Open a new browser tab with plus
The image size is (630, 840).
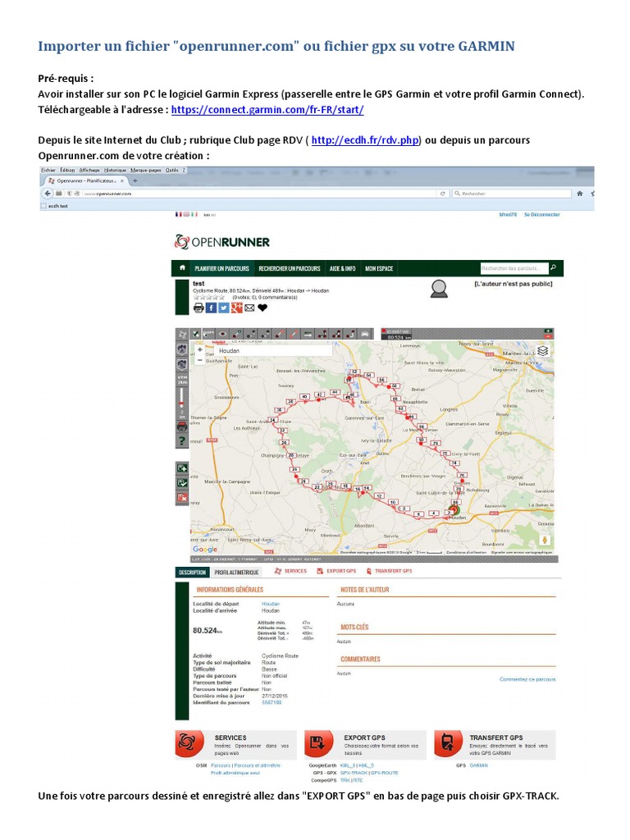pyautogui.click(x=135, y=181)
